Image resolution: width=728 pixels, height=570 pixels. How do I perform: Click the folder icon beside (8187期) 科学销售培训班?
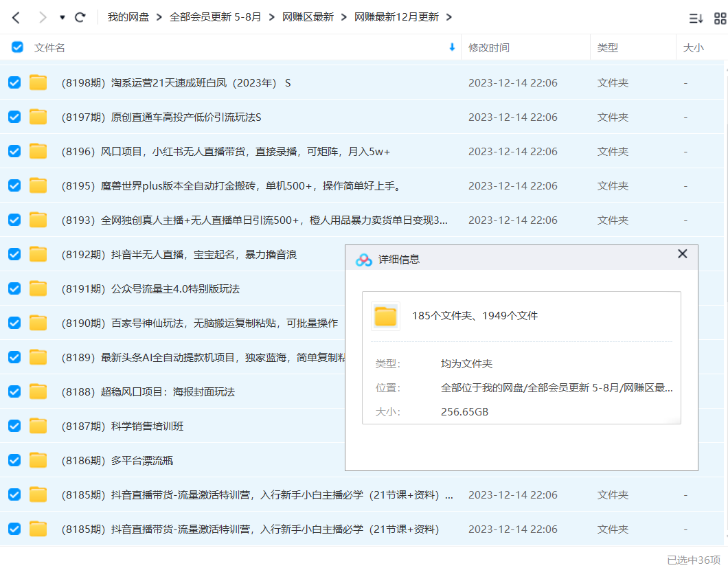pos(38,426)
